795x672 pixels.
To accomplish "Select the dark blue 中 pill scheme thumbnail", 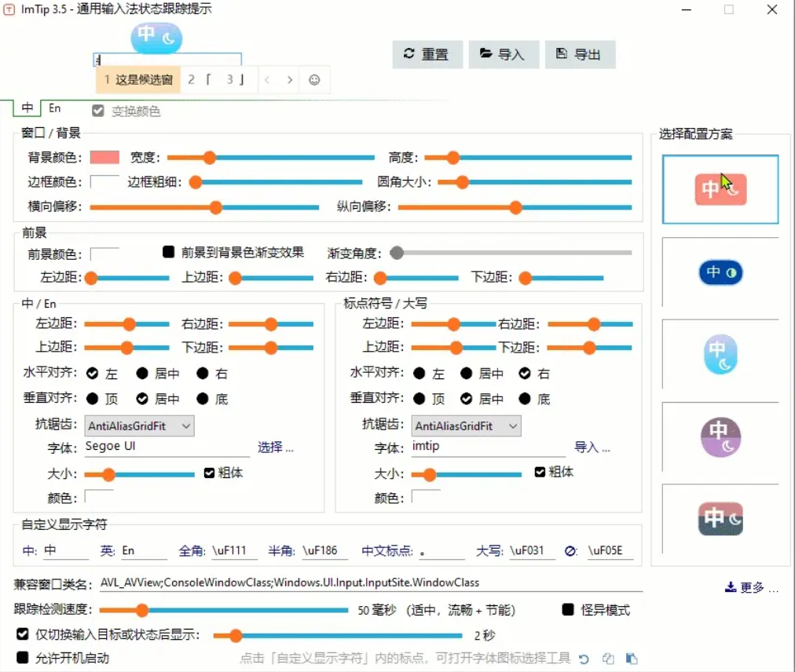I will (x=720, y=272).
